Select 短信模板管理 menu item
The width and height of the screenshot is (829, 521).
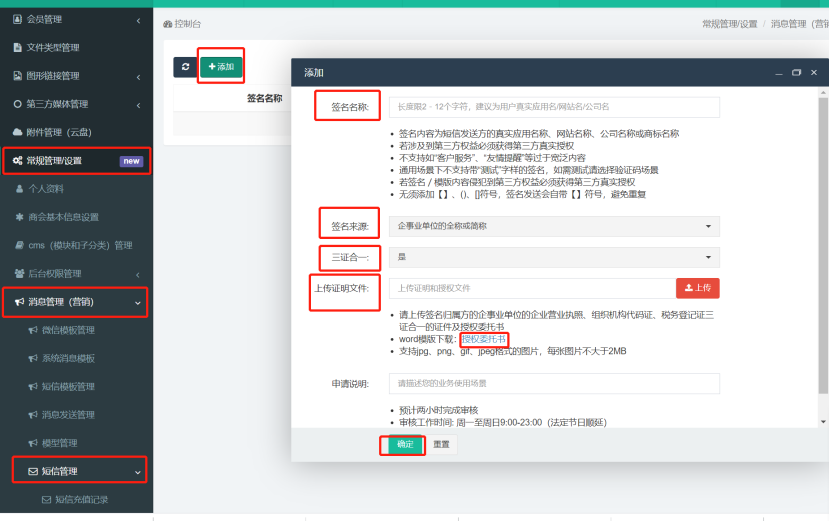[69, 387]
